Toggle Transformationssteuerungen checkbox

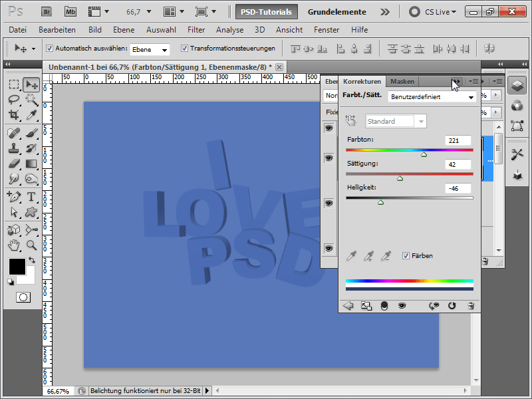click(x=184, y=49)
